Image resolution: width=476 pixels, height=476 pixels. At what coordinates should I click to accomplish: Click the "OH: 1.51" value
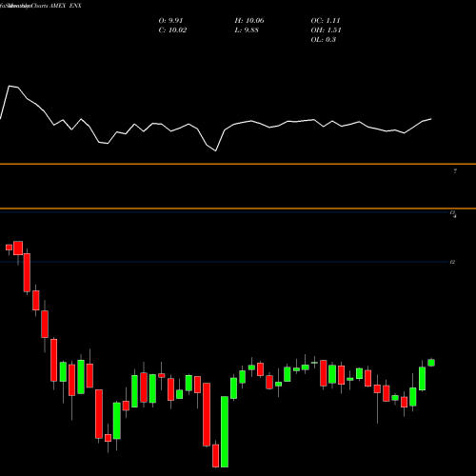pyautogui.click(x=326, y=30)
